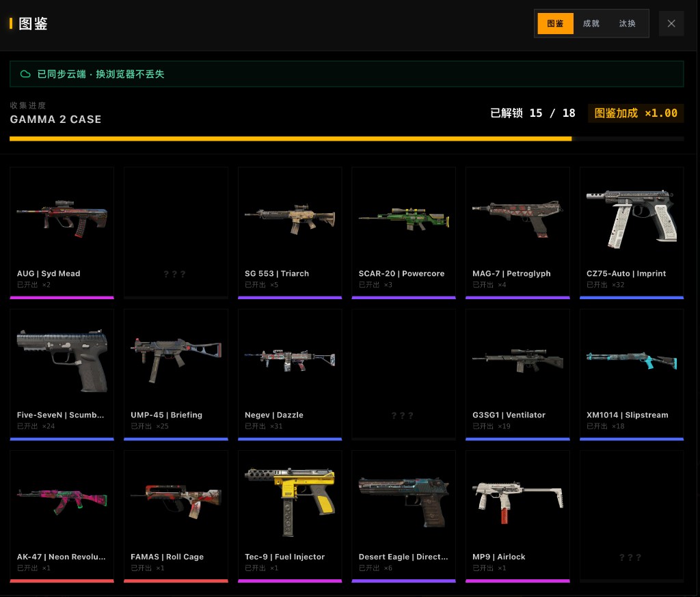This screenshot has height=597, width=700.
Task: Click the SCAR-20 | Powercore name
Action: (x=401, y=273)
